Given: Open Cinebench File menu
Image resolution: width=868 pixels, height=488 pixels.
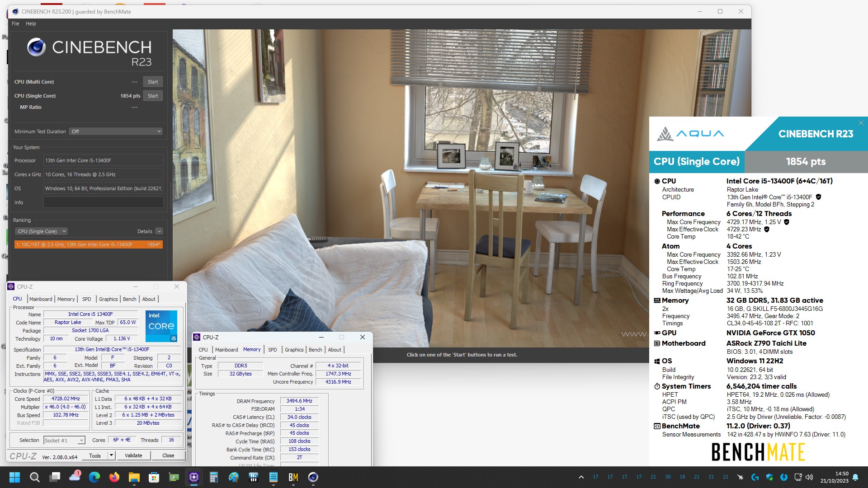Looking at the screenshot, I should pos(15,23).
